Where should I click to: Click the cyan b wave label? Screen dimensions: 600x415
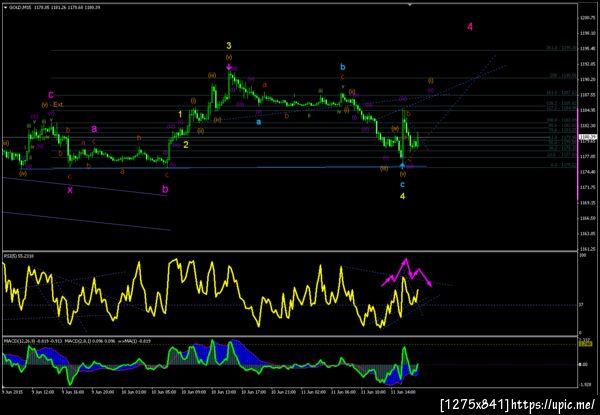click(343, 67)
